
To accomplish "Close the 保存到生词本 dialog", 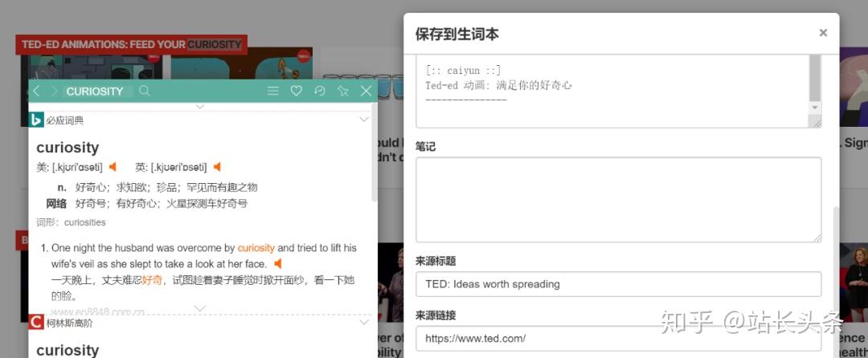I will pos(823,33).
